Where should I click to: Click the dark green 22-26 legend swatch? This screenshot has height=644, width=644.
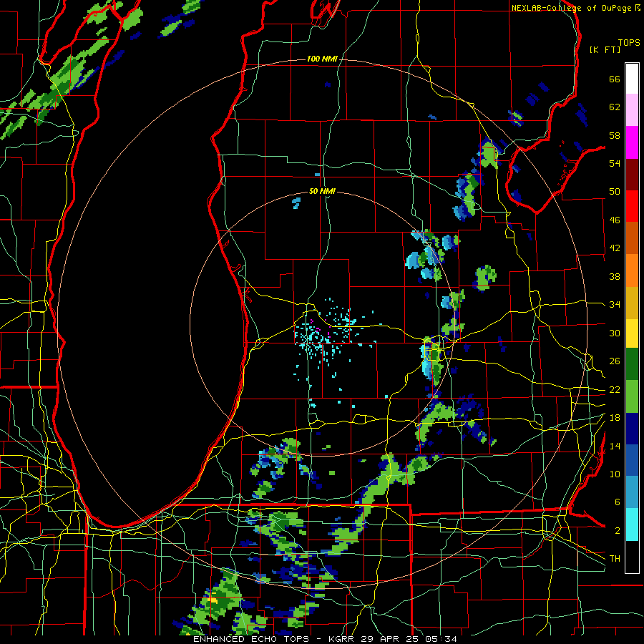pos(632,364)
